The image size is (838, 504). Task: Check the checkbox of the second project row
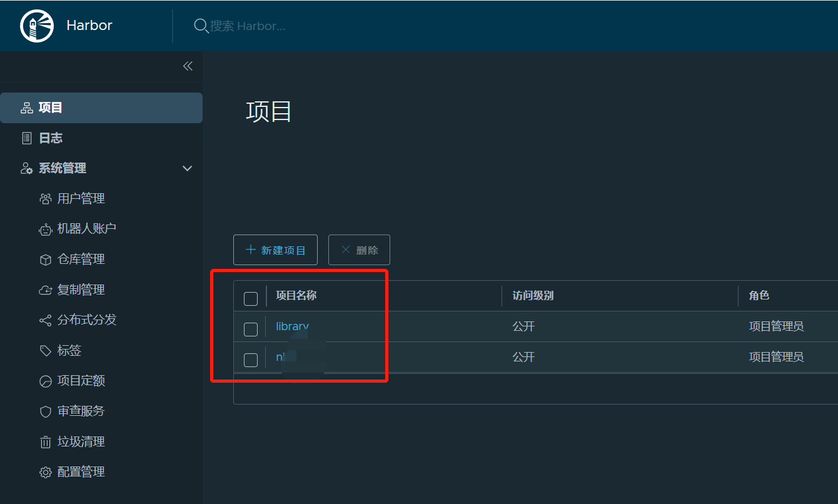click(250, 360)
